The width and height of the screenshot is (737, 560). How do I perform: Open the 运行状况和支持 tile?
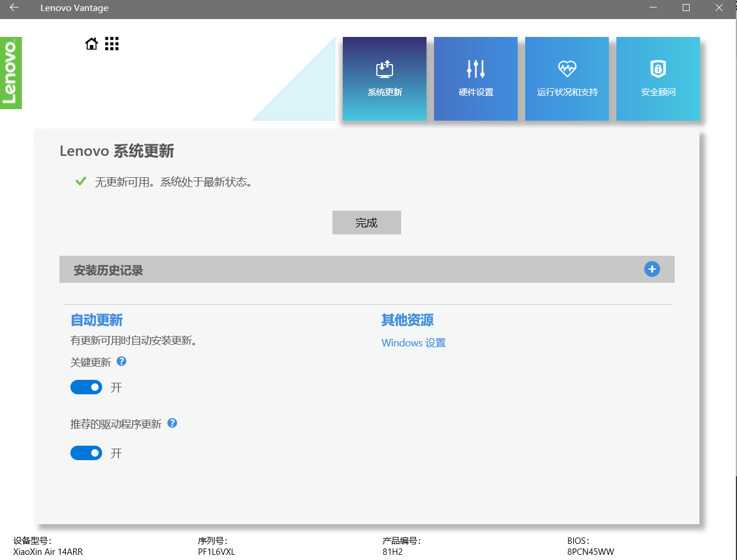(567, 79)
